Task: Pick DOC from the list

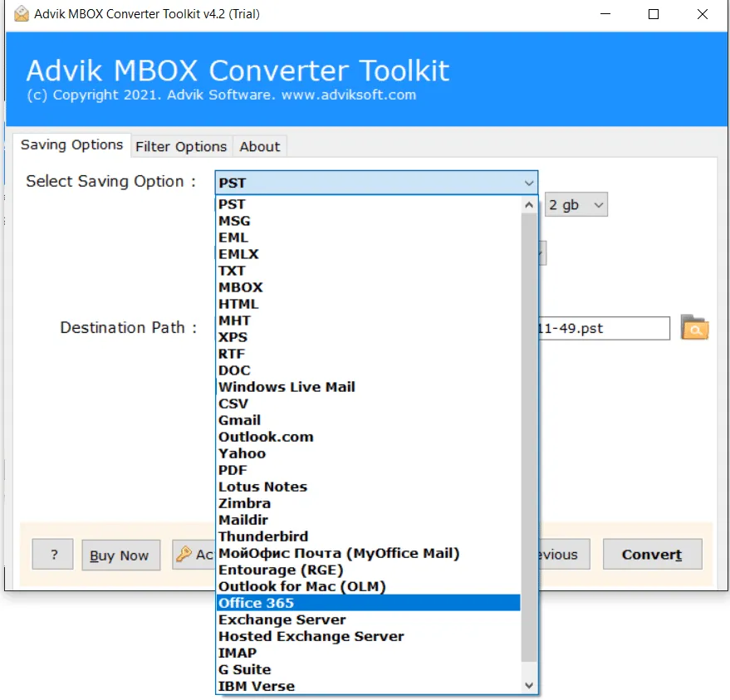Action: click(368, 370)
